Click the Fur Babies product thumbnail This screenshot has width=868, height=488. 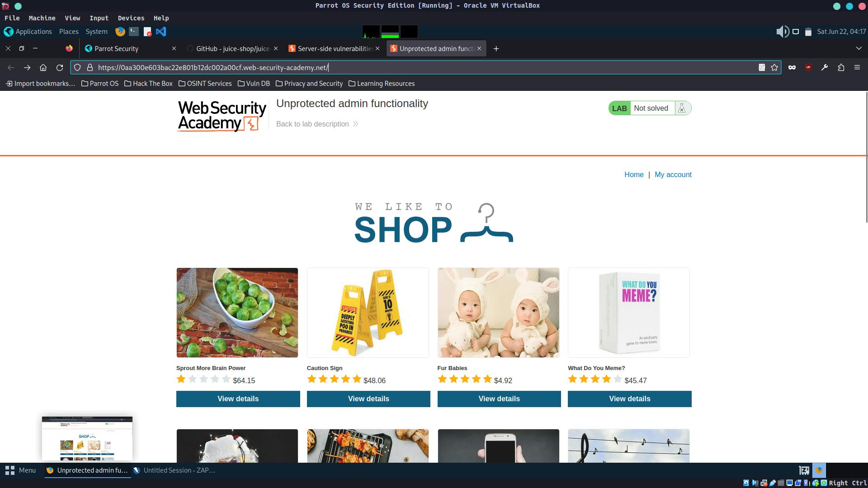tap(499, 312)
